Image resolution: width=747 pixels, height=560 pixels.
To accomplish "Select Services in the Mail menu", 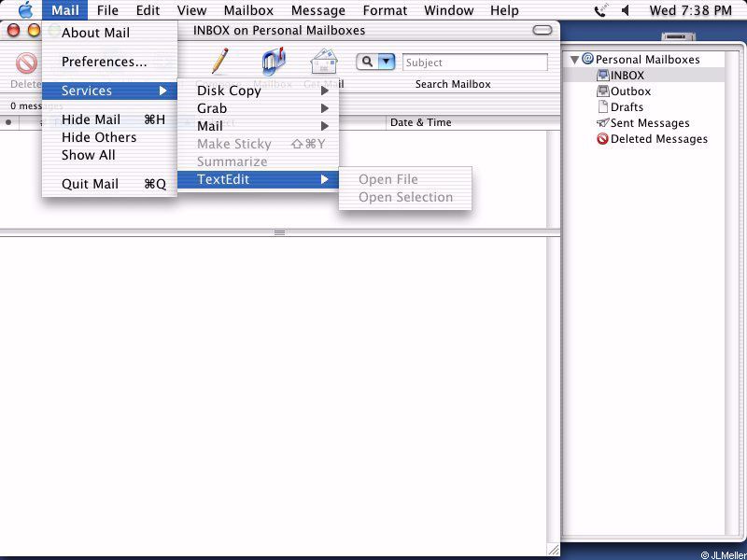I will click(x=109, y=91).
